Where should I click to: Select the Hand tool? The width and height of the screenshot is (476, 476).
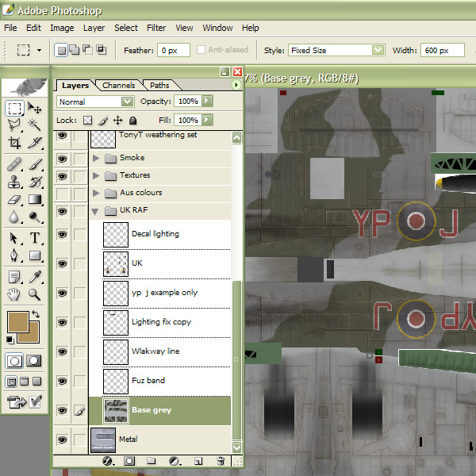(14, 294)
